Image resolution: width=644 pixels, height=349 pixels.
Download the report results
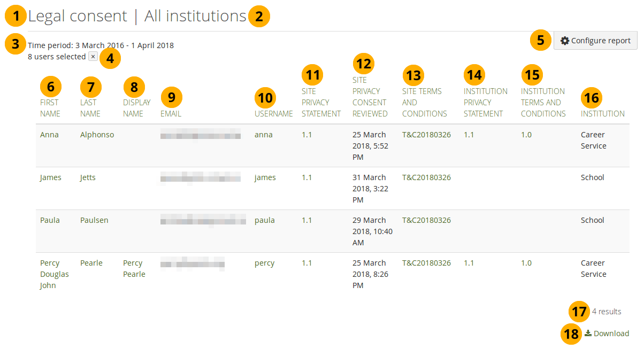pyautogui.click(x=607, y=334)
